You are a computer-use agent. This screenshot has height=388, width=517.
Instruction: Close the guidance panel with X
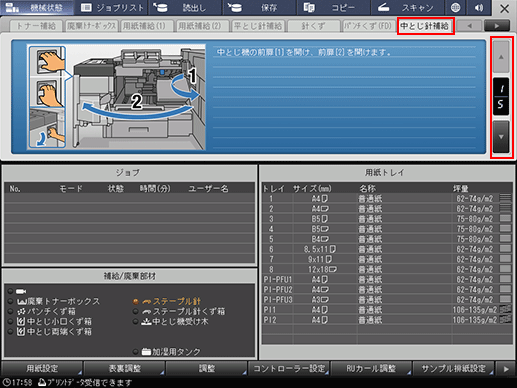pos(504,8)
